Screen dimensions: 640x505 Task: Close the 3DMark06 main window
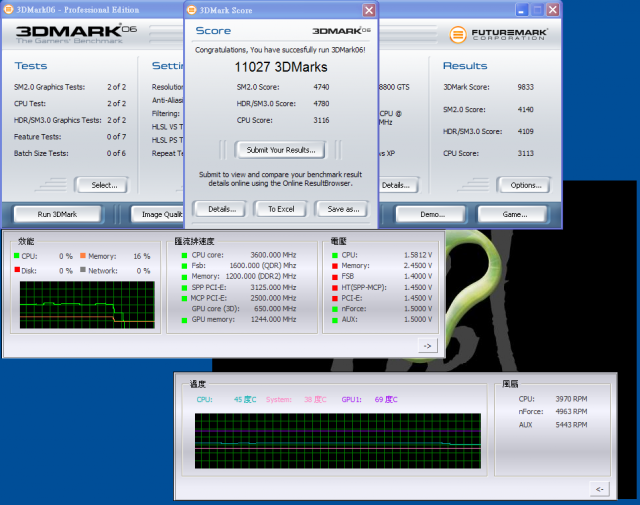553,10
